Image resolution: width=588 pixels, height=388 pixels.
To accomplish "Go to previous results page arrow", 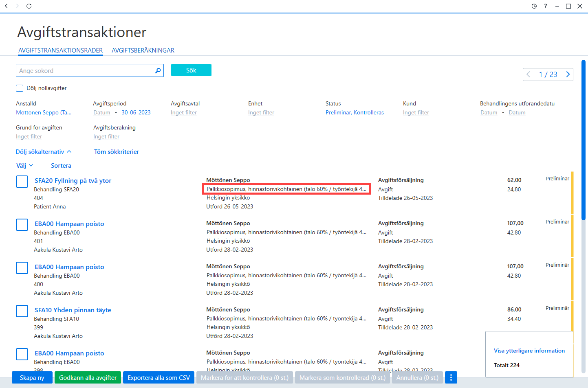I will (x=529, y=75).
